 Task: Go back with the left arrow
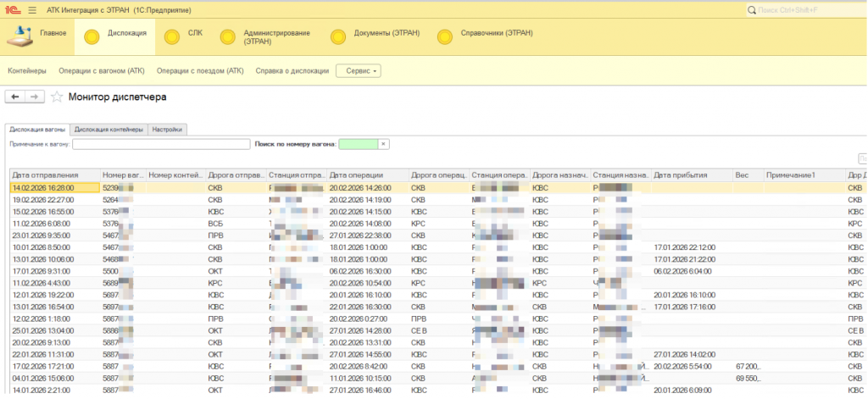(x=15, y=97)
